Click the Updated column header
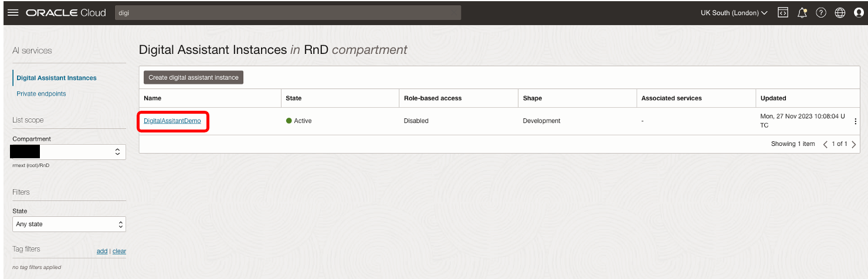Screen dimensions: 868x279 tap(773, 98)
